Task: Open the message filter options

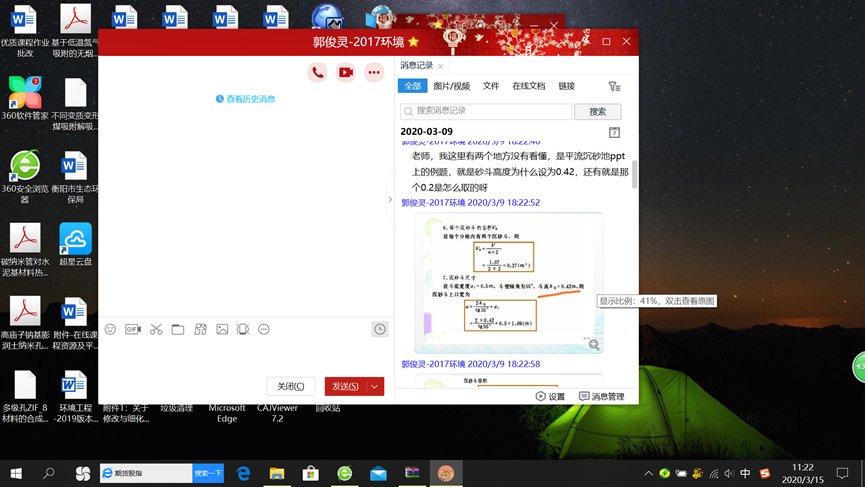Action: coord(614,87)
